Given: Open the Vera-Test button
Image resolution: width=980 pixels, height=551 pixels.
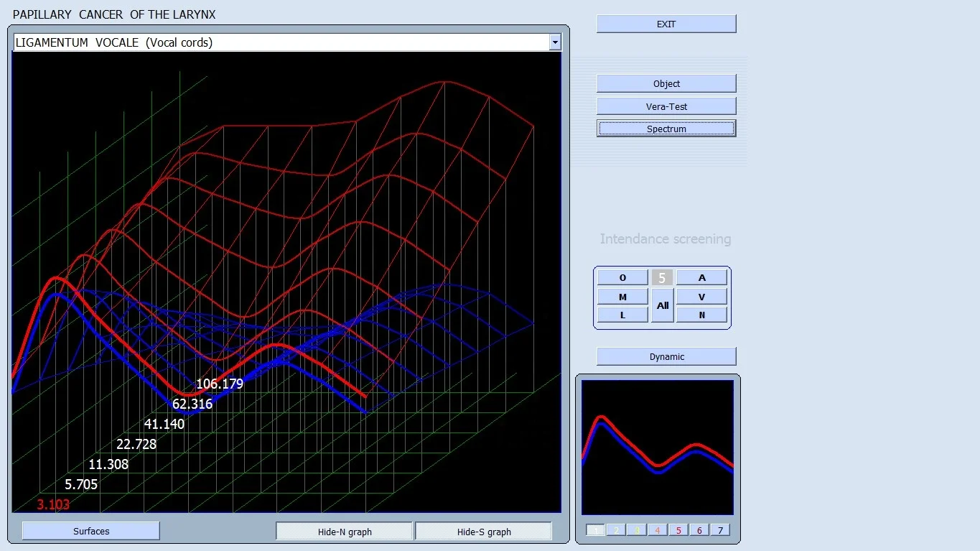Looking at the screenshot, I should [x=666, y=106].
